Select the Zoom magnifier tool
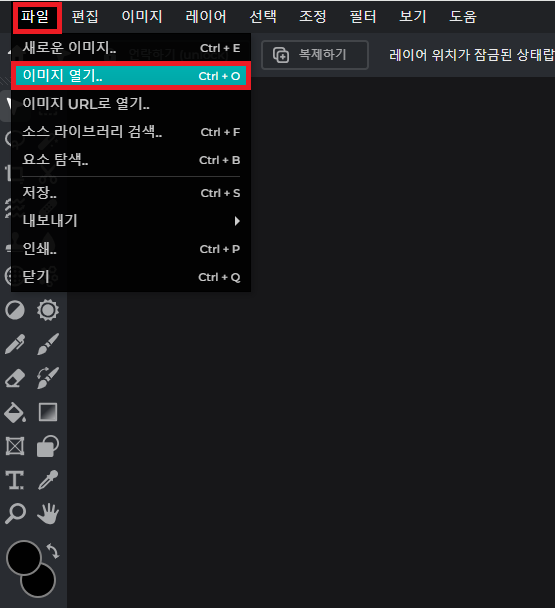555x608 pixels. tap(15, 514)
